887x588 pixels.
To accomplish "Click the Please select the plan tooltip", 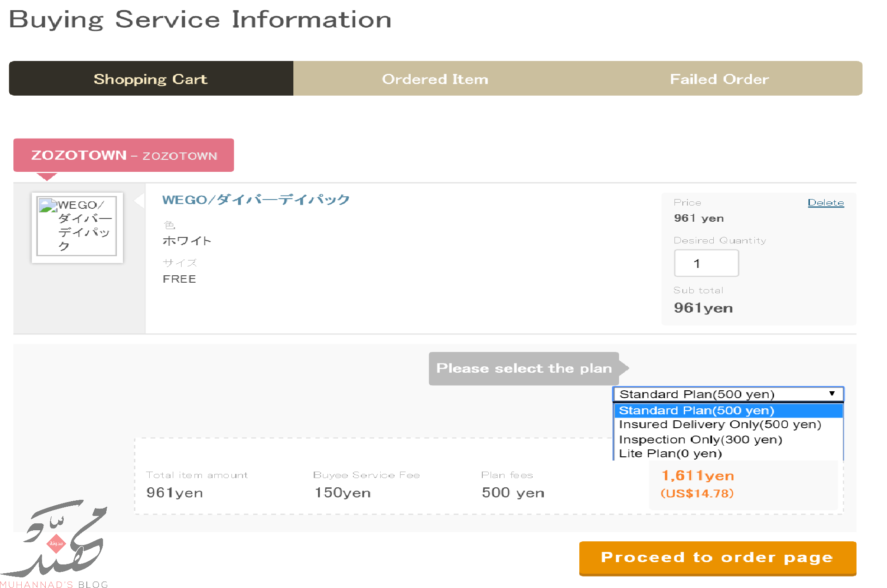I will tap(524, 368).
